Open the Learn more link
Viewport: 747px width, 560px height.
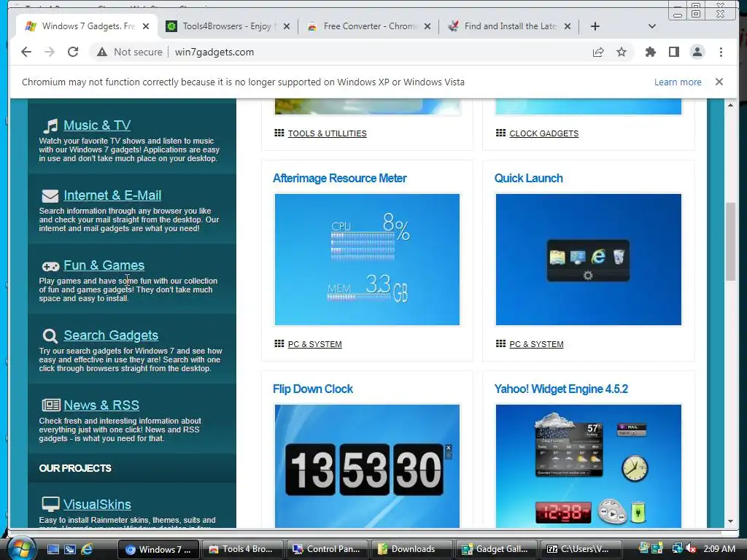pos(678,82)
